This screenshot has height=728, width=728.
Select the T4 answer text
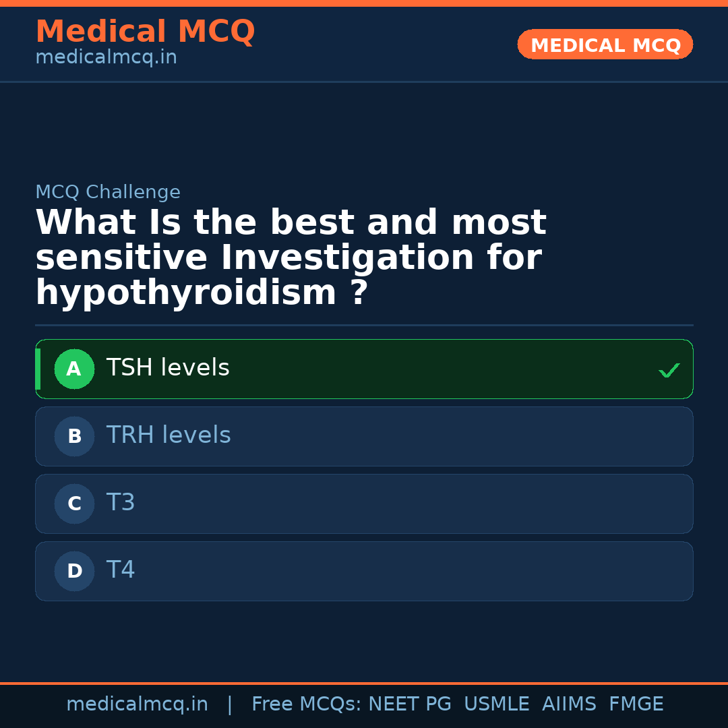pos(121,570)
